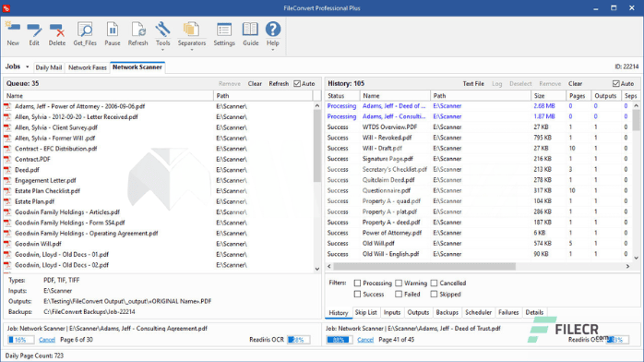
Task: Open the Inputs tab
Action: tap(392, 312)
